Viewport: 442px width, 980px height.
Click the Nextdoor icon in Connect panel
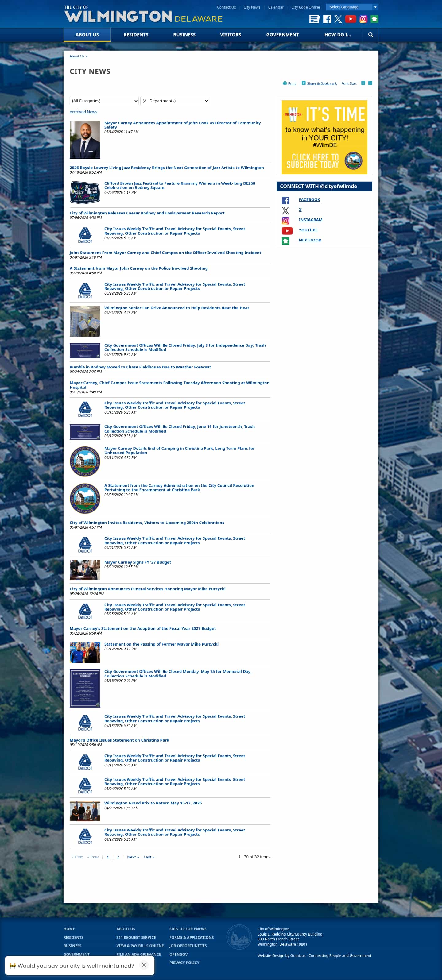pos(285,241)
